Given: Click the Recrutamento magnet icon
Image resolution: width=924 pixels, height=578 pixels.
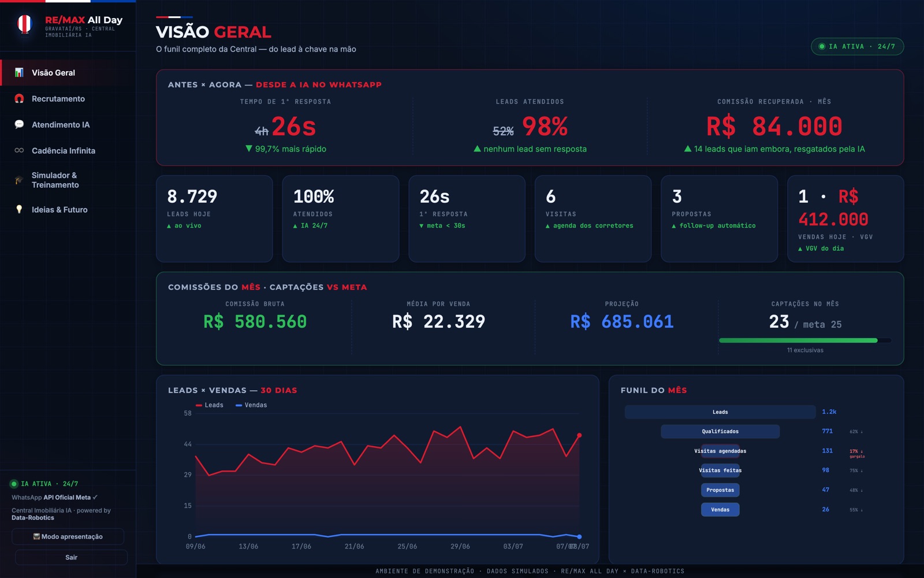Looking at the screenshot, I should (19, 99).
